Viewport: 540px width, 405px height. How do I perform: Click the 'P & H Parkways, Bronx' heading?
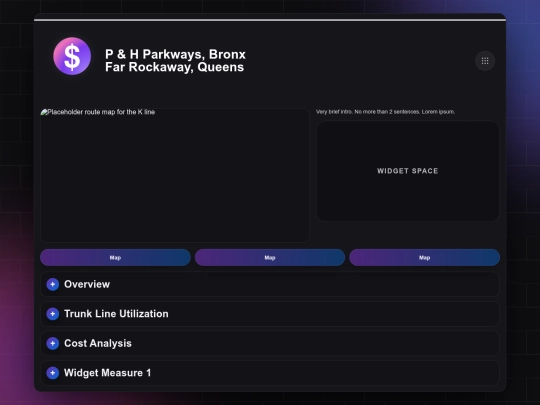tap(175, 54)
